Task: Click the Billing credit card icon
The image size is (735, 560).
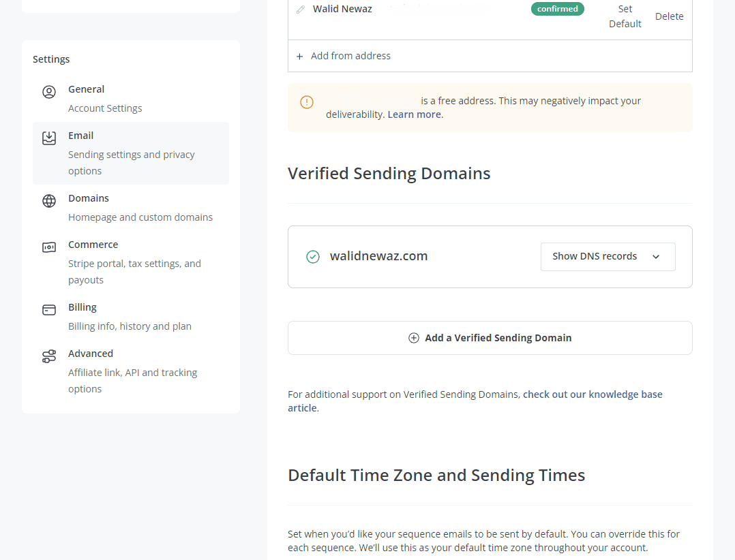Action: point(49,310)
